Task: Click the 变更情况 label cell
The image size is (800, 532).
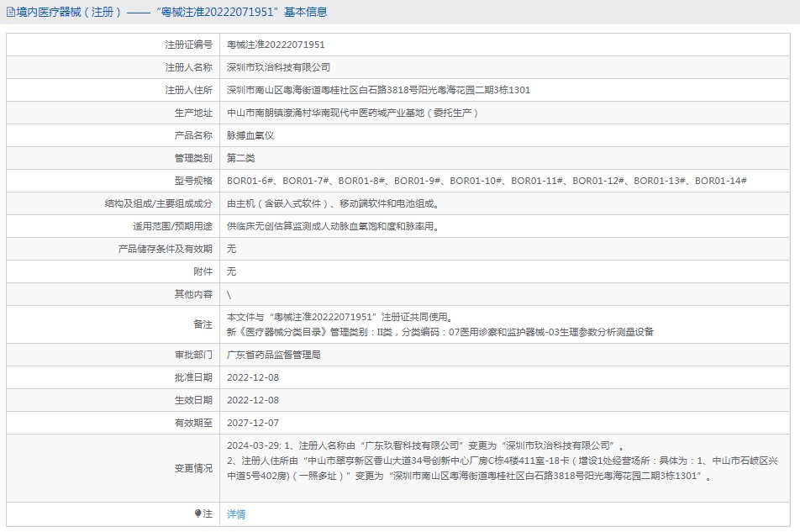Action: tap(113, 468)
